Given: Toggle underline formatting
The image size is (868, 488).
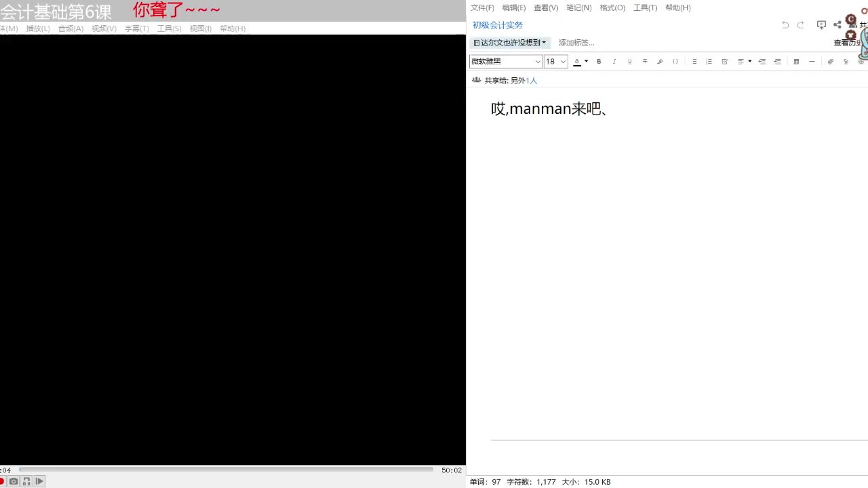Looking at the screenshot, I should [x=630, y=61].
